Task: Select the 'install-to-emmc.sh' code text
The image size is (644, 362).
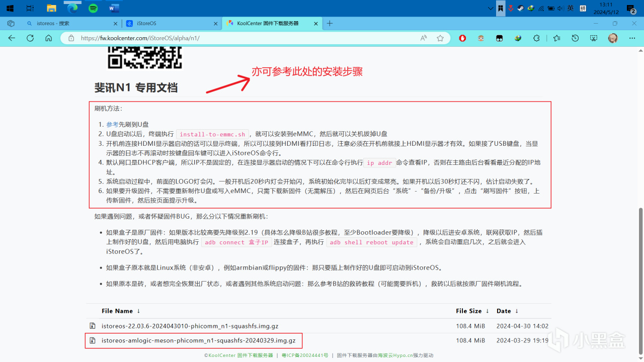Action: click(x=212, y=134)
